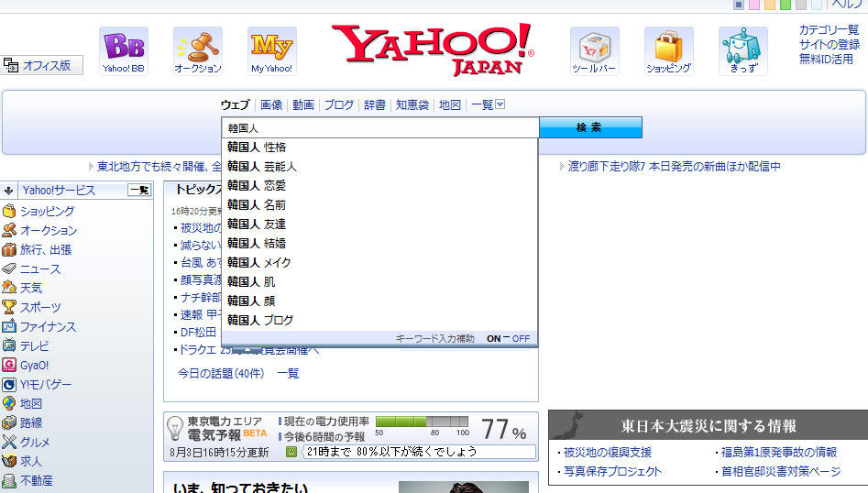
Task: Switch to the 画像 search tab
Action: pos(271,104)
